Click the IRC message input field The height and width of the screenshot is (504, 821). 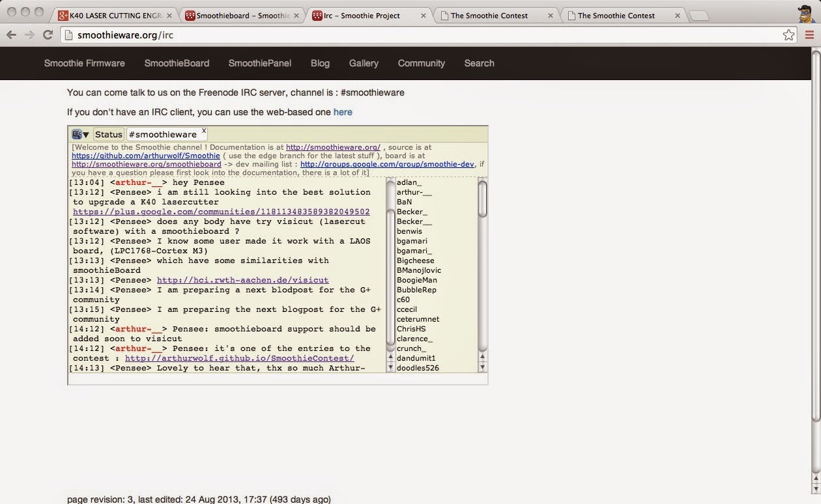click(278, 379)
